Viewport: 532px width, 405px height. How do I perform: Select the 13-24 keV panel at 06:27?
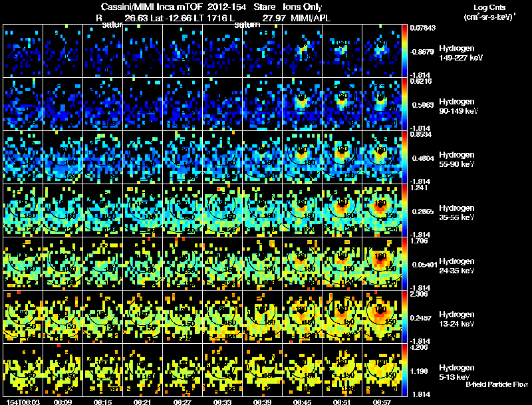click(182, 317)
